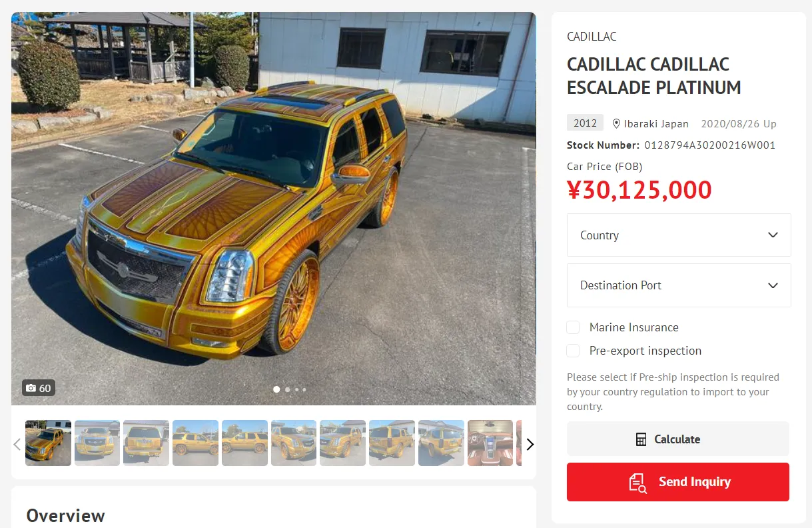
Task: Enable the Marine Insurance checkbox
Action: pyautogui.click(x=573, y=327)
